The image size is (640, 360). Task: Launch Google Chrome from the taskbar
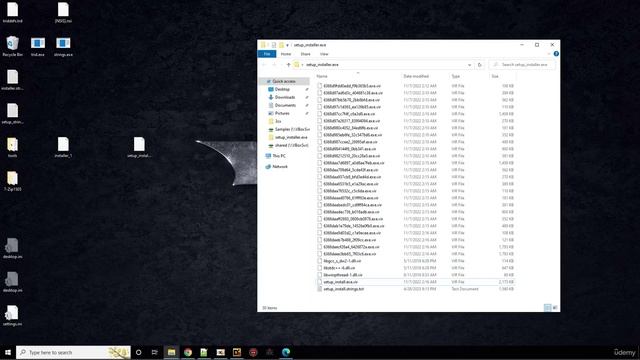pos(188,352)
